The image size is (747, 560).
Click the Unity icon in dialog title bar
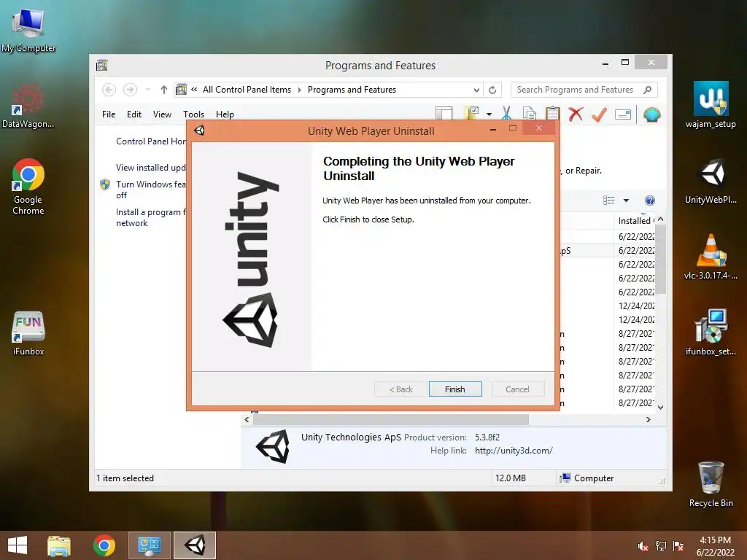tap(200, 130)
